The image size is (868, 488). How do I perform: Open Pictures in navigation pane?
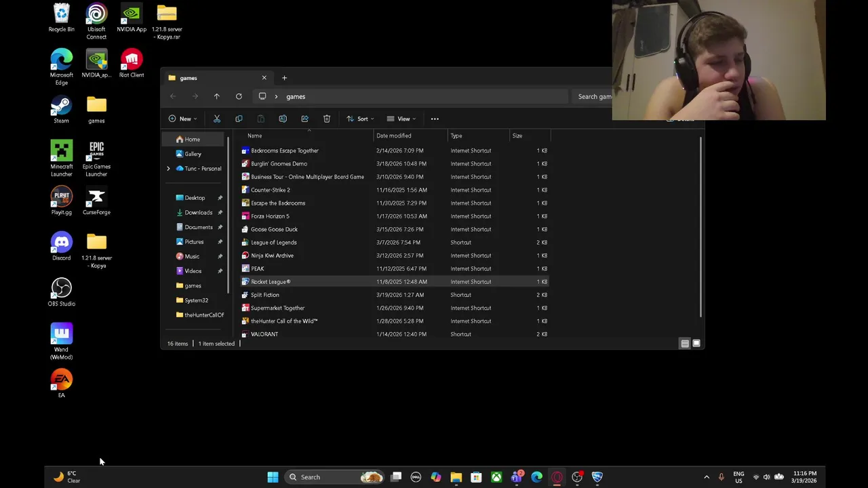[194, 242]
